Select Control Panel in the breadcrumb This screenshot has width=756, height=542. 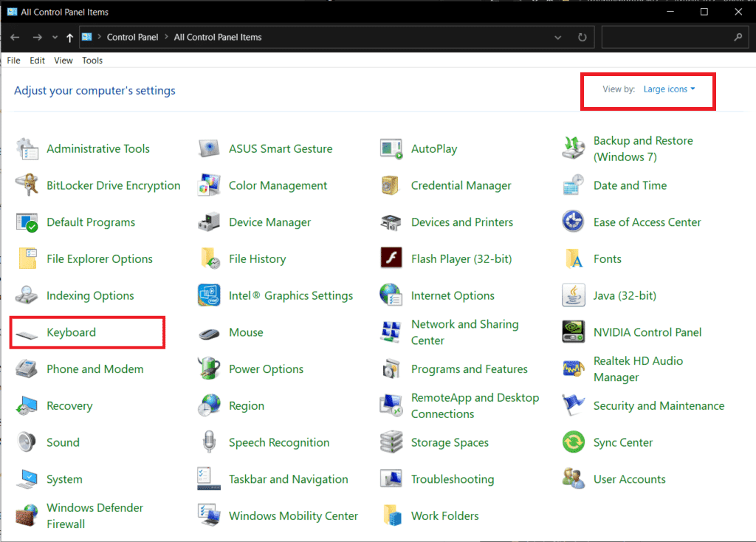pos(133,37)
